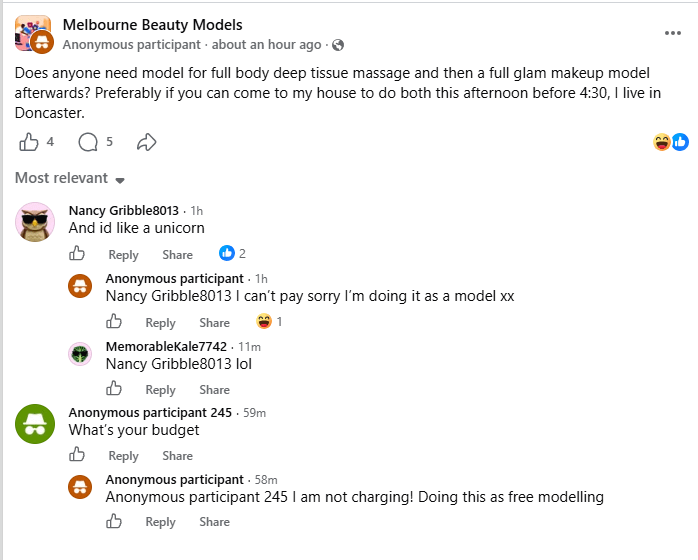Open Nancy Gribble8013's owl avatar
Viewport: 698px width, 560px height.
coord(35,222)
